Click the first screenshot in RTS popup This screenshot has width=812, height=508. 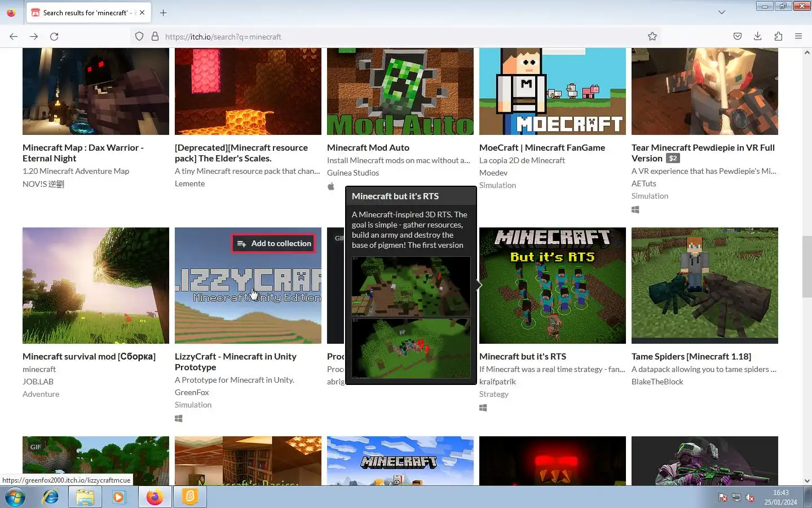point(411,286)
